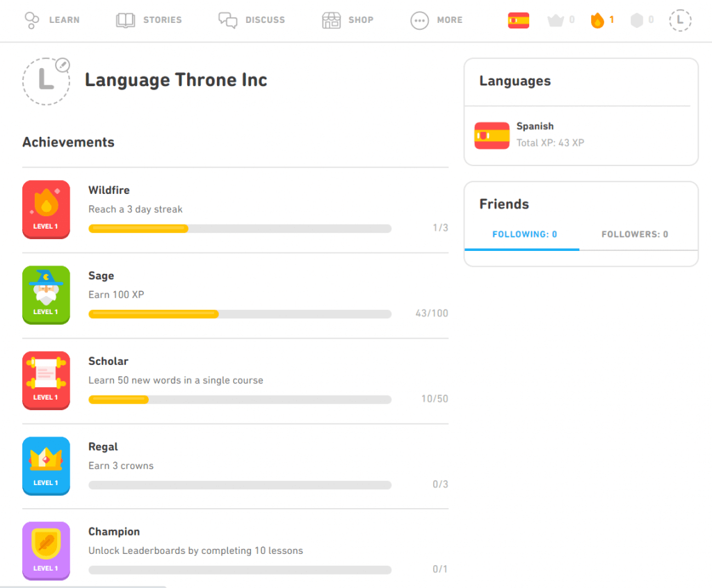The height and width of the screenshot is (588, 712).
Task: Open the Discuss forum
Action: 252,20
